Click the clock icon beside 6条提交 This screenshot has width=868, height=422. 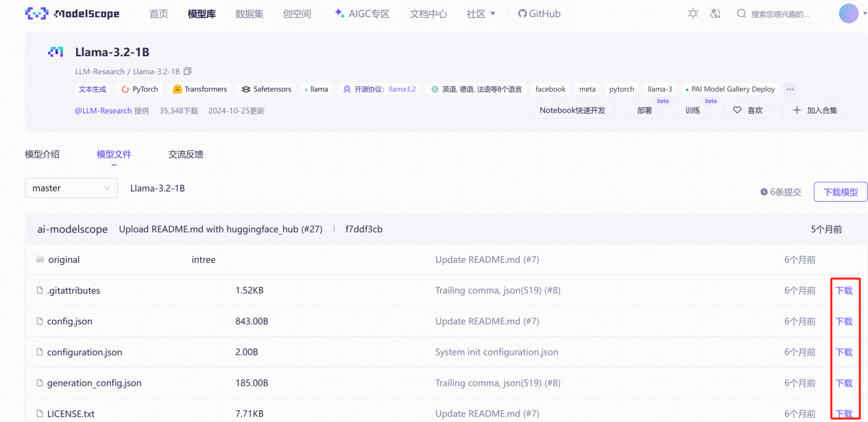click(x=764, y=192)
